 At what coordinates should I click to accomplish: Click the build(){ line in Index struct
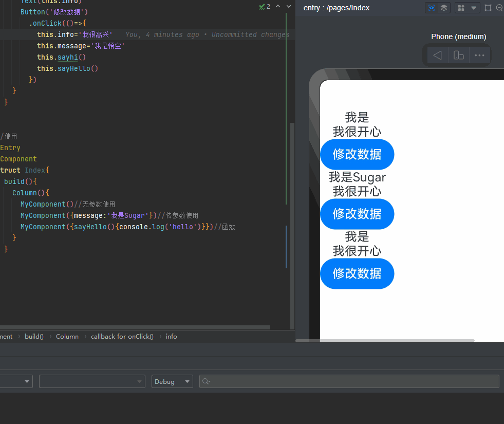tap(20, 181)
